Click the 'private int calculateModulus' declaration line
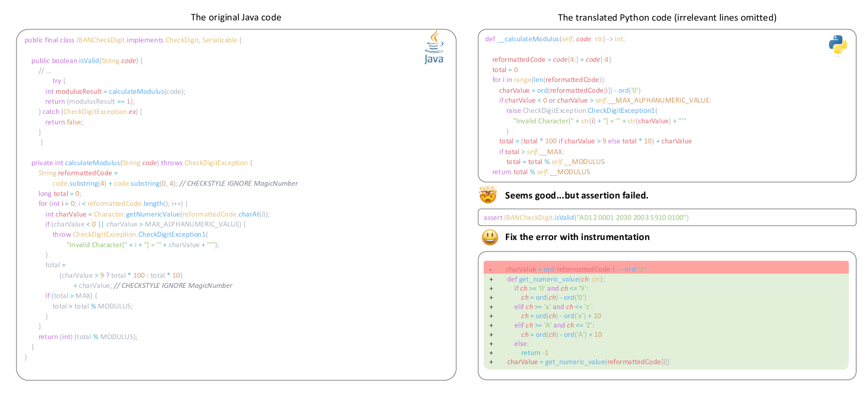This screenshot has width=868, height=398. click(141, 163)
